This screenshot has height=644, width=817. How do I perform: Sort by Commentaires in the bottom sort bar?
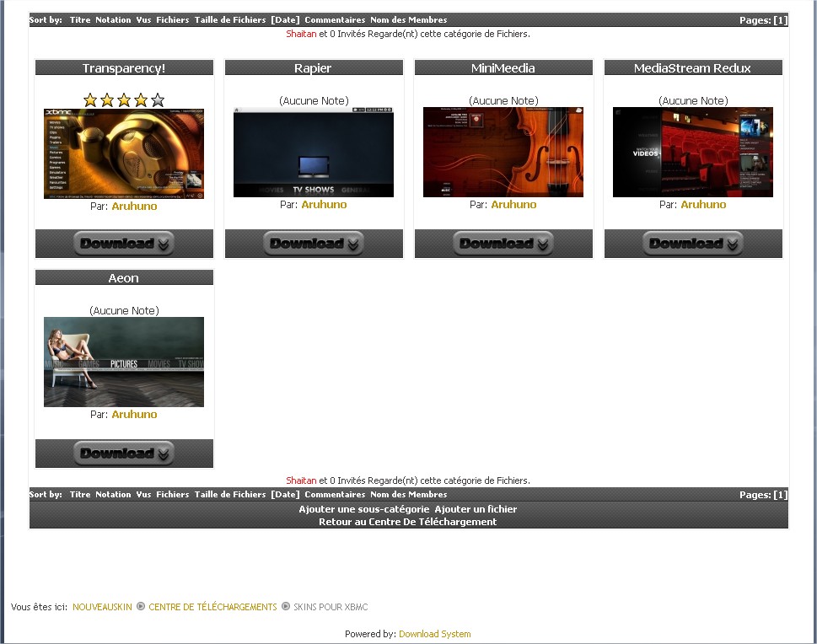335,495
